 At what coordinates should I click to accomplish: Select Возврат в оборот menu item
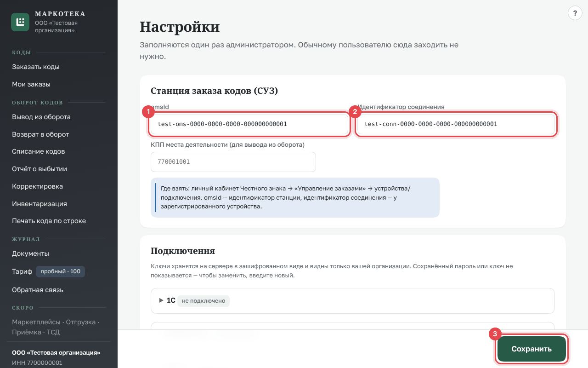pos(40,134)
